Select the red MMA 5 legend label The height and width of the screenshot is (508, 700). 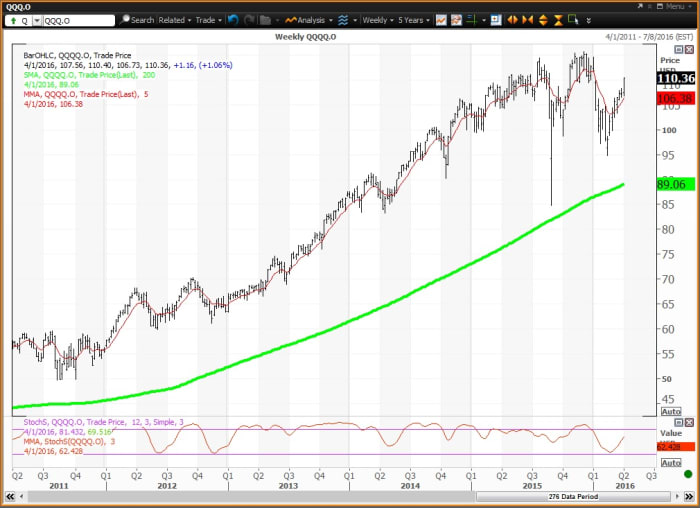(86, 94)
